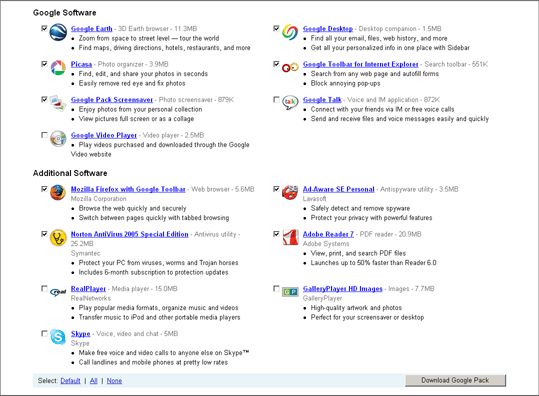Click the Download Google Pack button
Image resolution: width=539 pixels, height=396 pixels.
tap(455, 380)
